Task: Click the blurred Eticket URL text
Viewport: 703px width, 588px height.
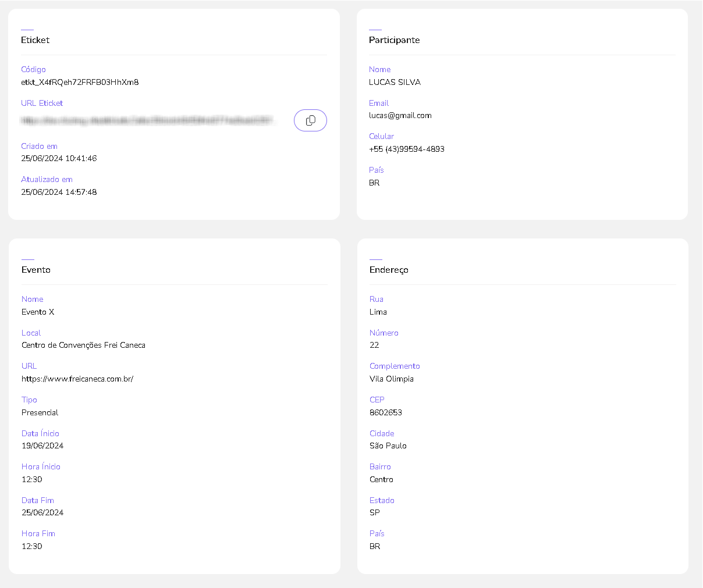Action: (x=147, y=120)
